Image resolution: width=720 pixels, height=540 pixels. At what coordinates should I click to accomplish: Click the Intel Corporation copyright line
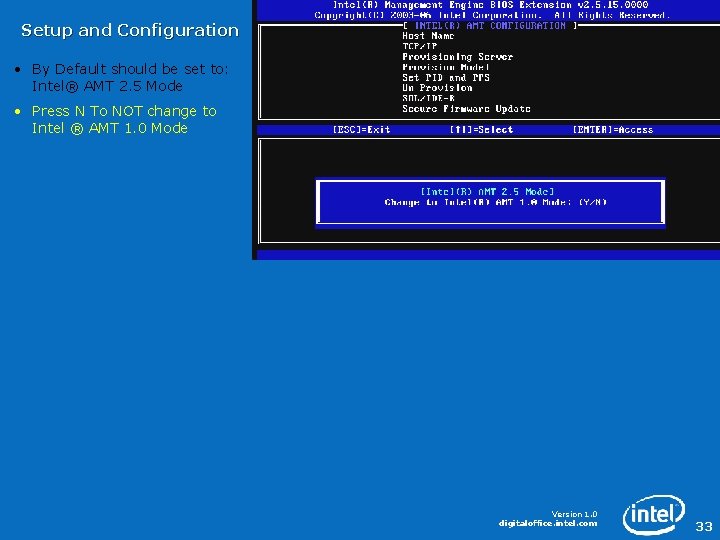click(x=492, y=16)
